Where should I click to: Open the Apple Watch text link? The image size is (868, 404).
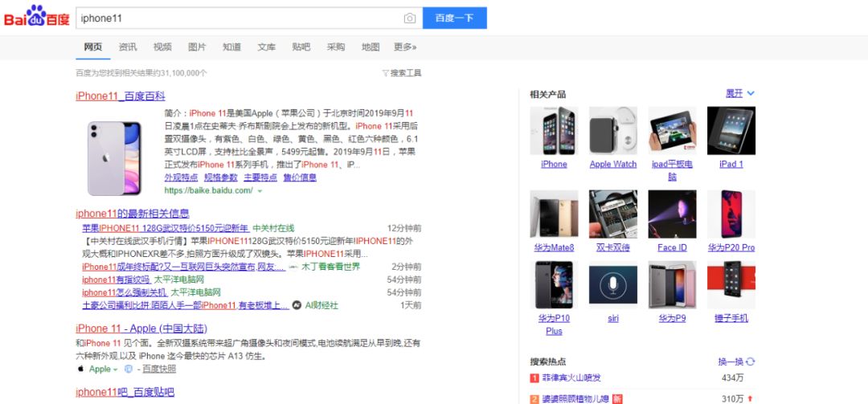(x=612, y=165)
